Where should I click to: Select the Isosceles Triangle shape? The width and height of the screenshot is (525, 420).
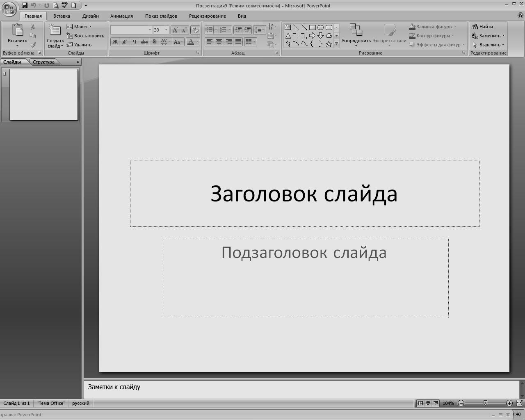pos(288,36)
